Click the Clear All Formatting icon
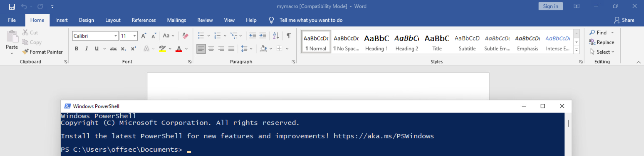This screenshot has height=156, width=644. 185,36
